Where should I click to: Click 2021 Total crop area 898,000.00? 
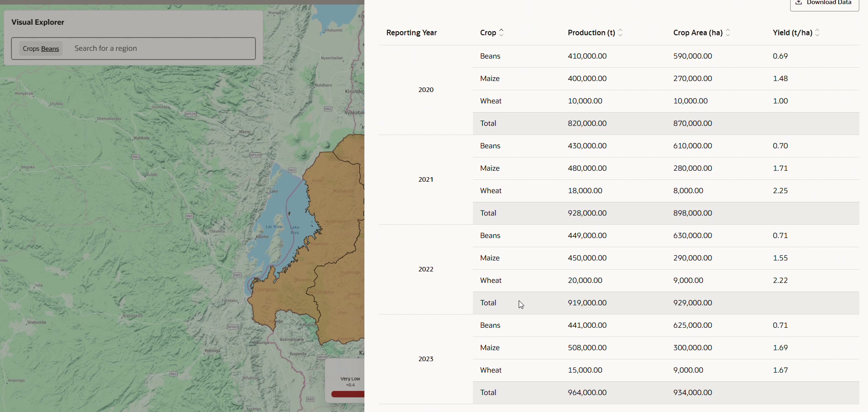coord(693,213)
